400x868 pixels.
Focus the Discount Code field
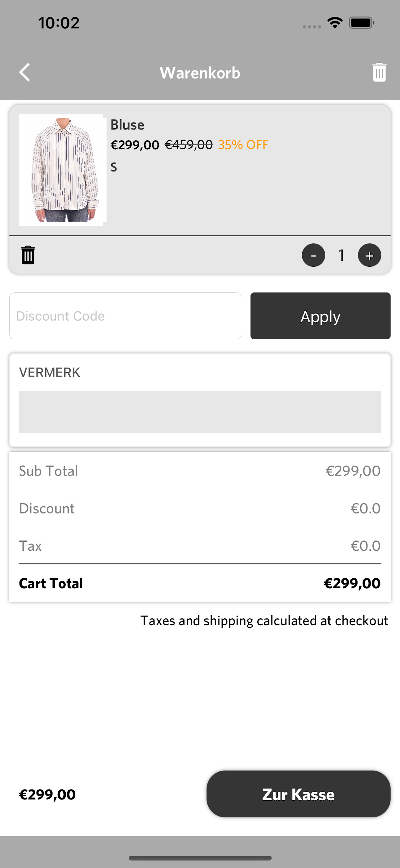click(125, 316)
